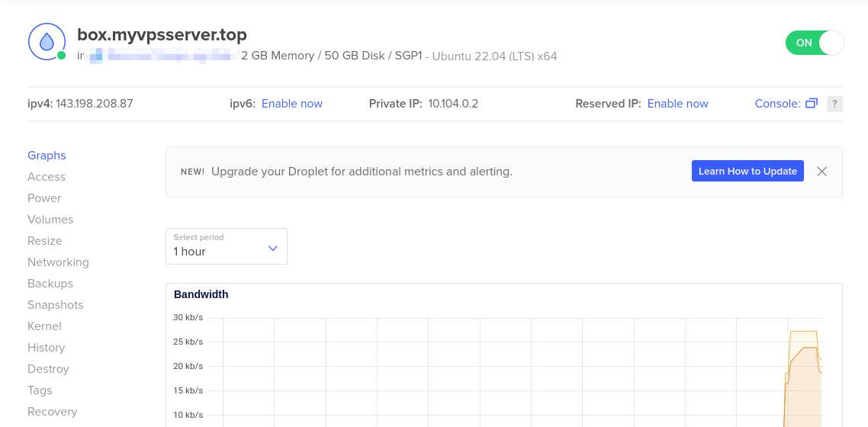Click the Console link text

[777, 104]
